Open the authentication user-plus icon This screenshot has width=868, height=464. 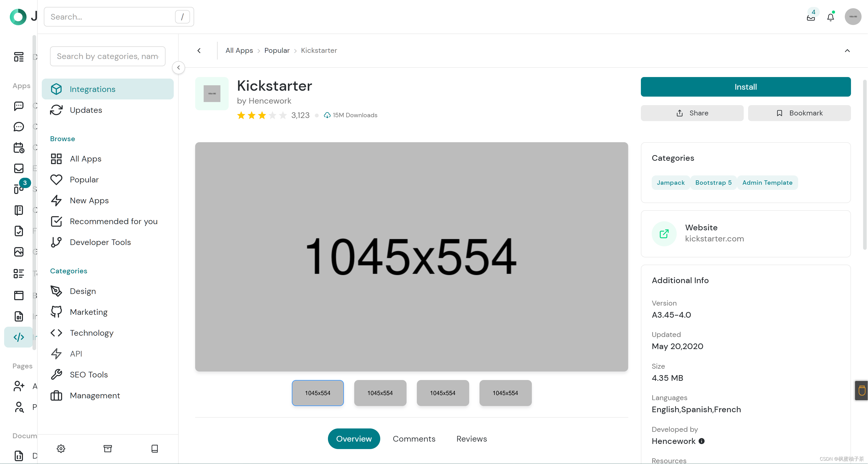pyautogui.click(x=19, y=386)
